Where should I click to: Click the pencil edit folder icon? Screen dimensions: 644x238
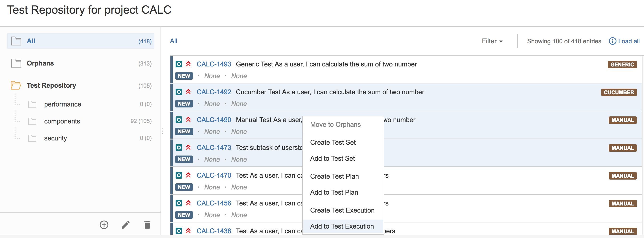(x=126, y=225)
